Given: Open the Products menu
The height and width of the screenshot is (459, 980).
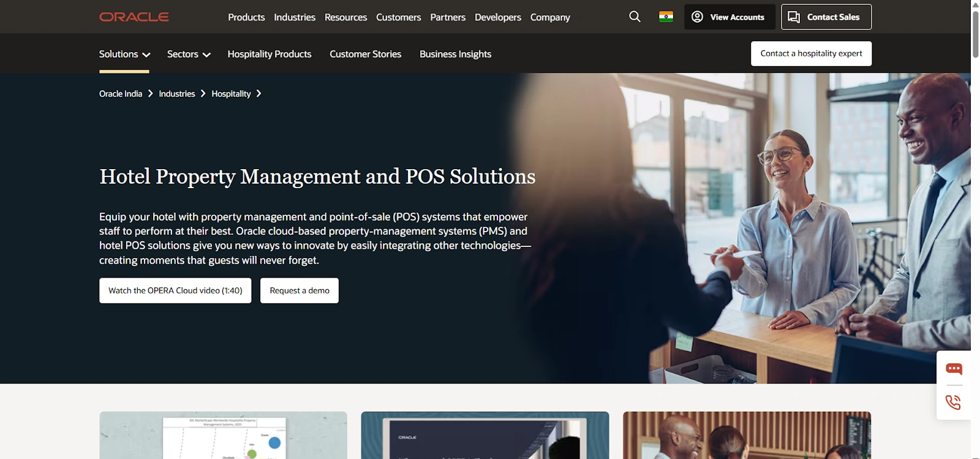Looking at the screenshot, I should tap(246, 17).
